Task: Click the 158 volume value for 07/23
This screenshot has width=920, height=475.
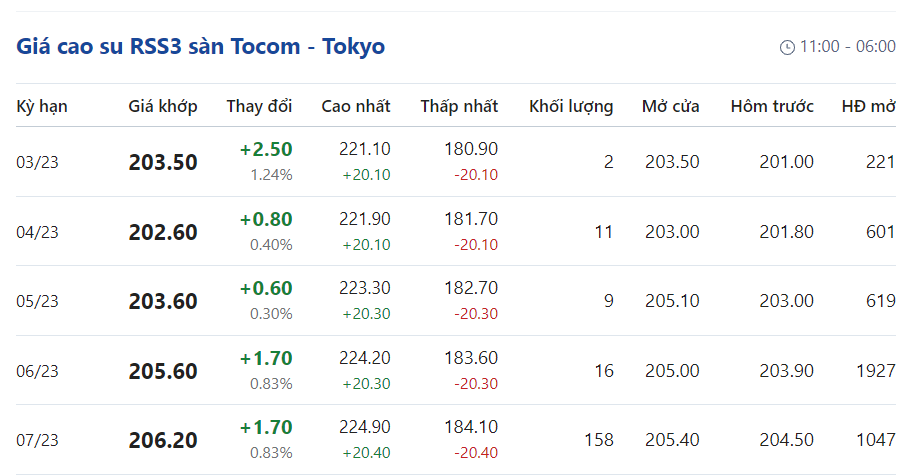Action: pyautogui.click(x=599, y=440)
